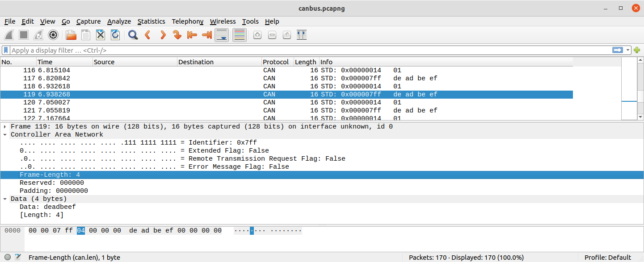Go back in packet history
Image resolution: width=644 pixels, height=262 pixels.
pos(147,35)
